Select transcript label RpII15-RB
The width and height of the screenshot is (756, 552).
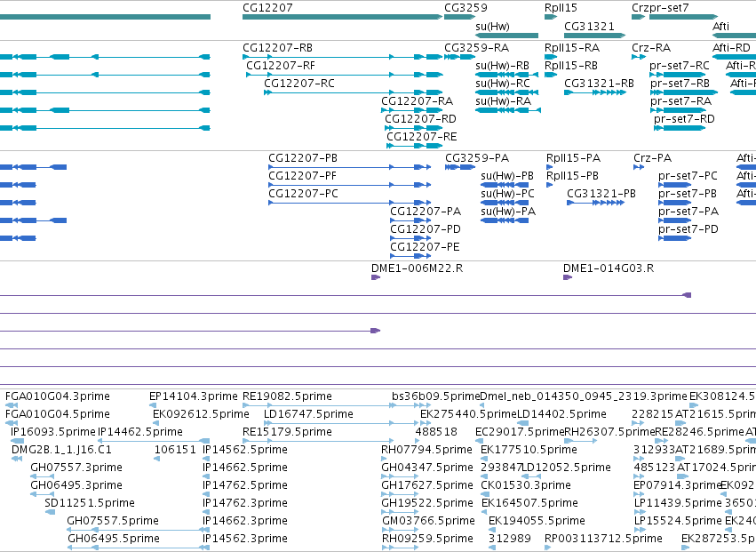click(571, 66)
